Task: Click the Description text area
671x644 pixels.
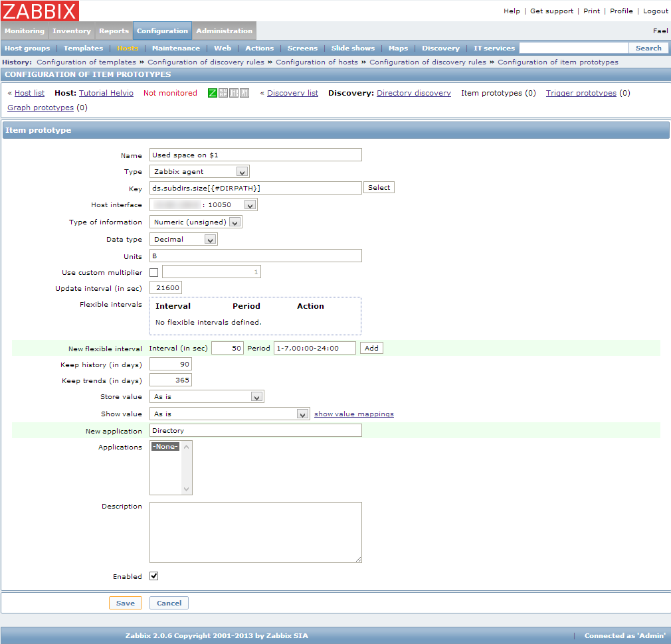Action: click(x=256, y=532)
